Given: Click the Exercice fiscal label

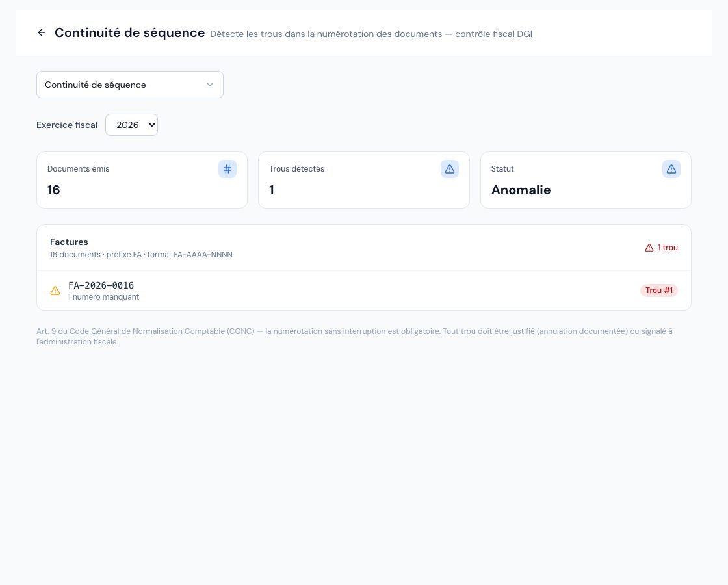Looking at the screenshot, I should click(67, 125).
